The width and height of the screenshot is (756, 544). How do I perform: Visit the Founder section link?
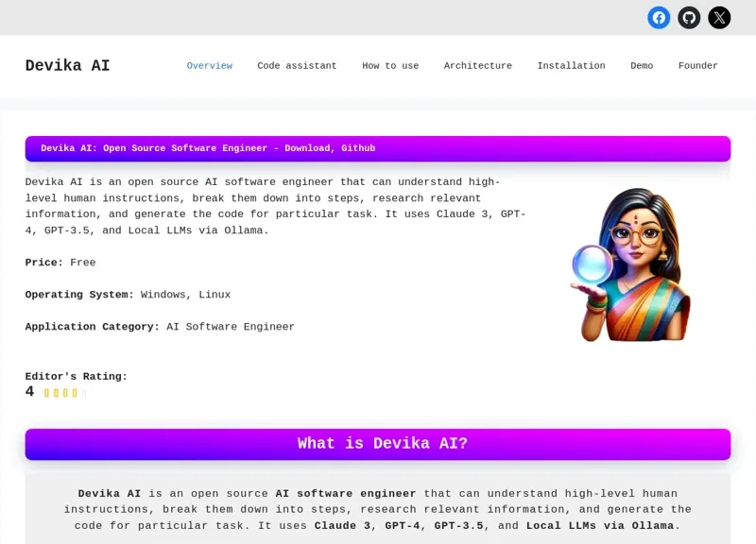click(x=697, y=66)
